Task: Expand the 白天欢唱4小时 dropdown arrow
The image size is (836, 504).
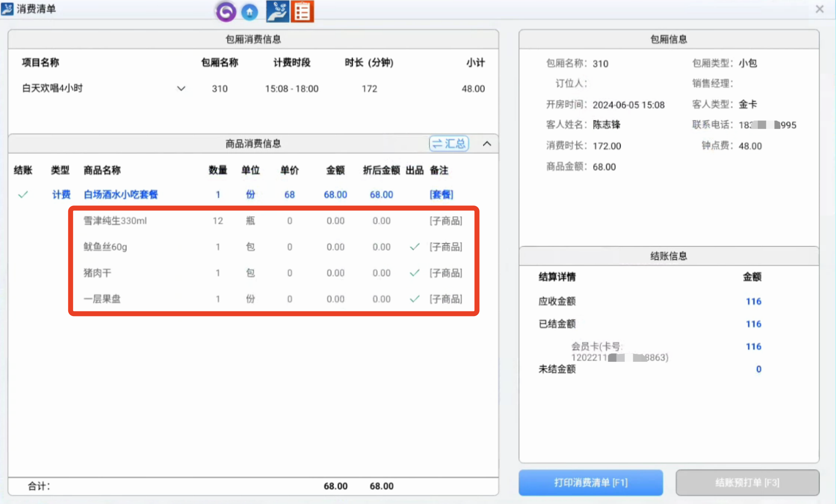Action: point(181,89)
